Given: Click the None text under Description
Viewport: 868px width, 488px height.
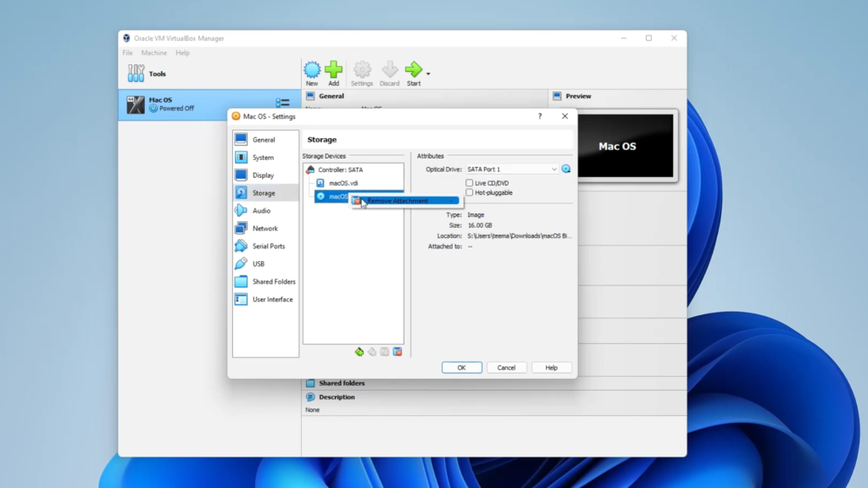Looking at the screenshot, I should (312, 410).
